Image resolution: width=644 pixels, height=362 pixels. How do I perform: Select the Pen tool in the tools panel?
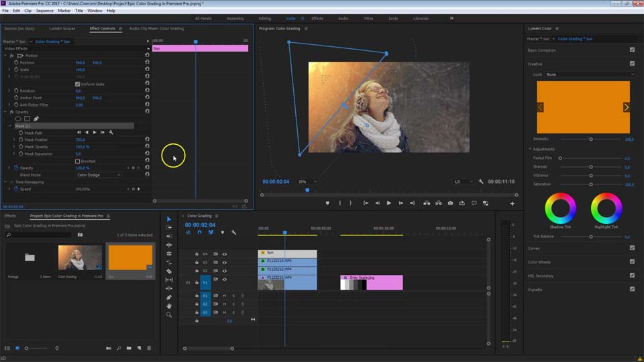coord(169,297)
